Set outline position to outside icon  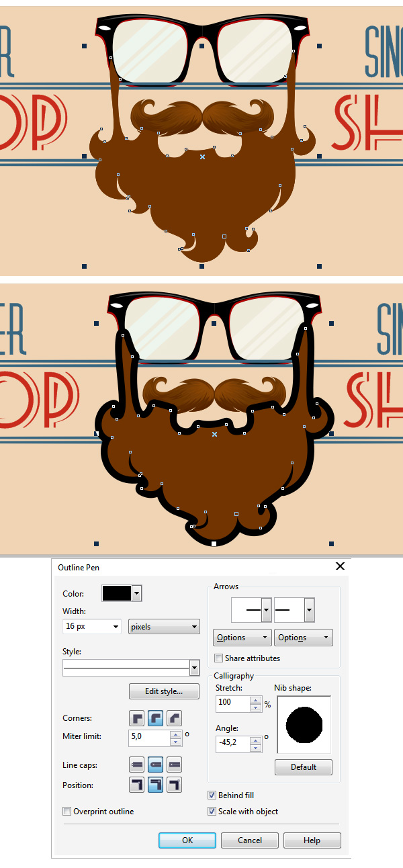[x=138, y=785]
